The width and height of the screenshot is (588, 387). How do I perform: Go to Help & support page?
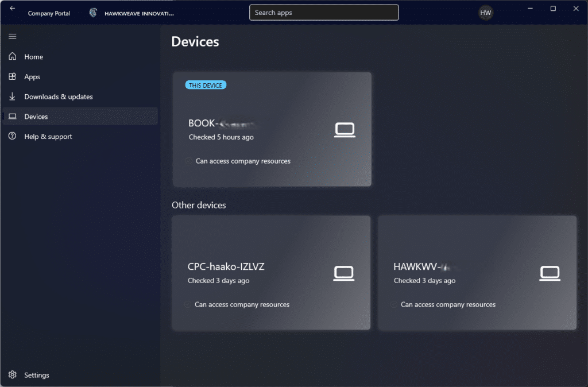pos(48,137)
